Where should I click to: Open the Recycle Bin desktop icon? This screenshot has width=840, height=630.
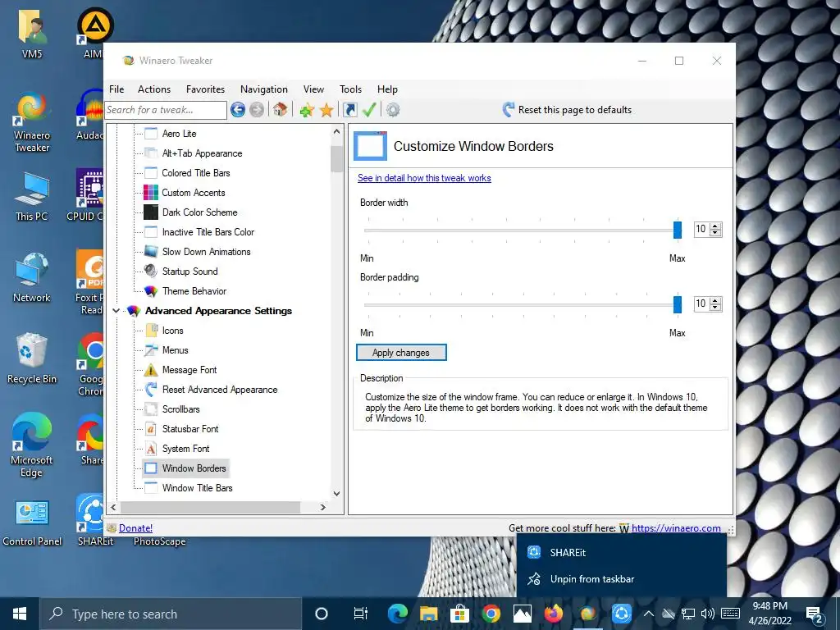coord(31,358)
